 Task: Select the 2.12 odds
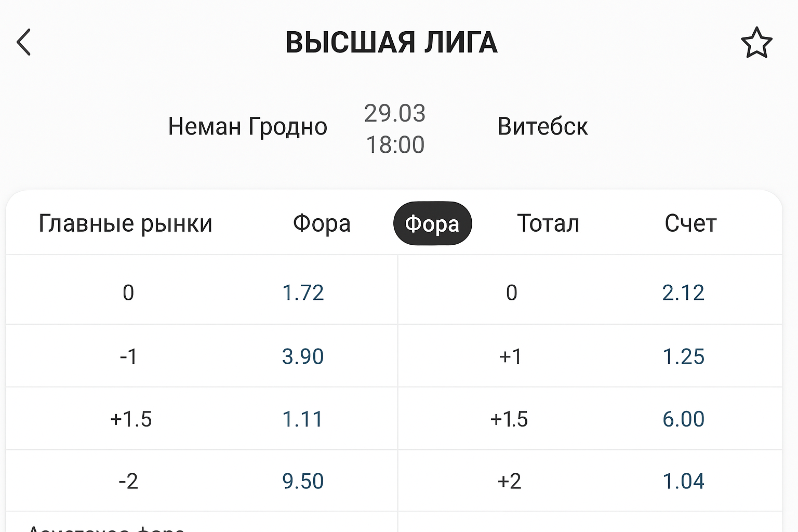point(683,292)
